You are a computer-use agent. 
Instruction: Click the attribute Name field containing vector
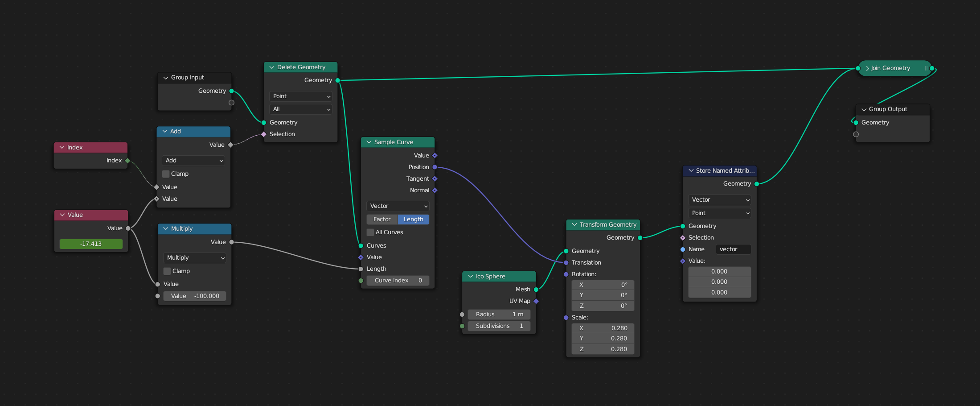[x=734, y=249]
